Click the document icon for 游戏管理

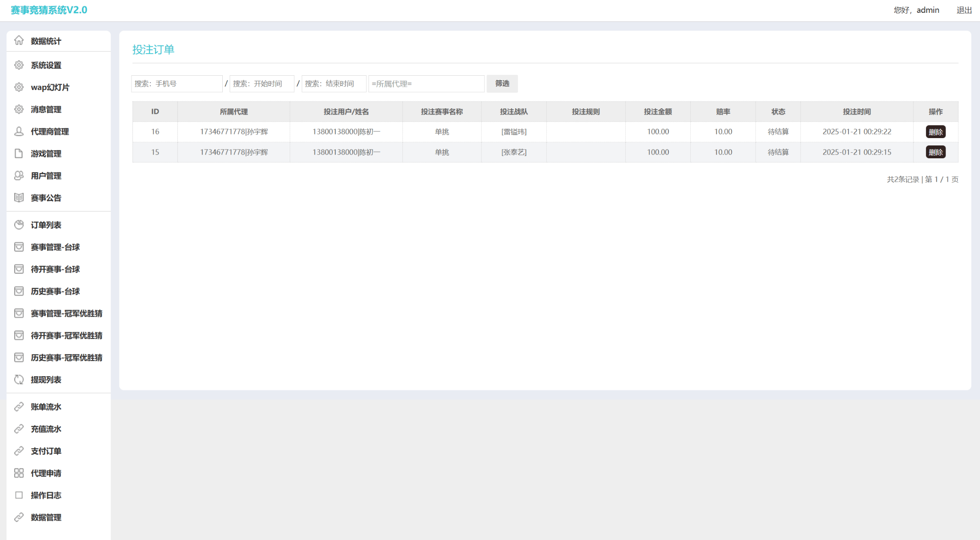(19, 154)
